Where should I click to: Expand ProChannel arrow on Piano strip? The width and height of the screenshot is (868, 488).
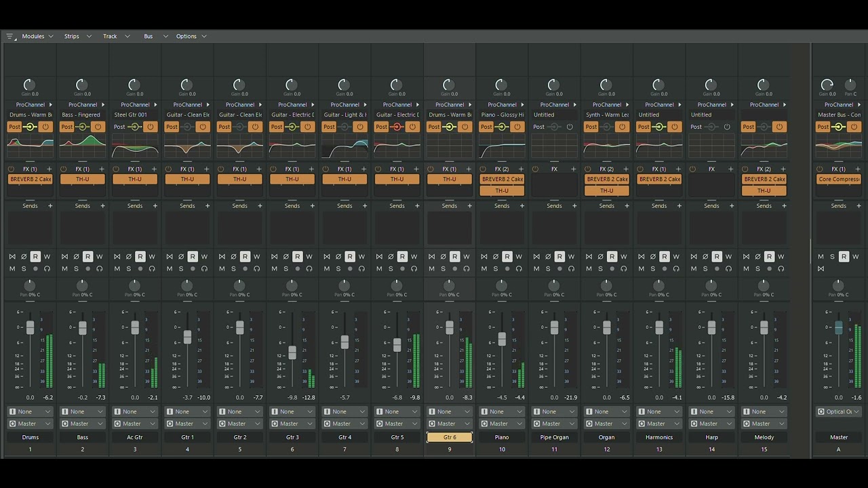click(523, 105)
